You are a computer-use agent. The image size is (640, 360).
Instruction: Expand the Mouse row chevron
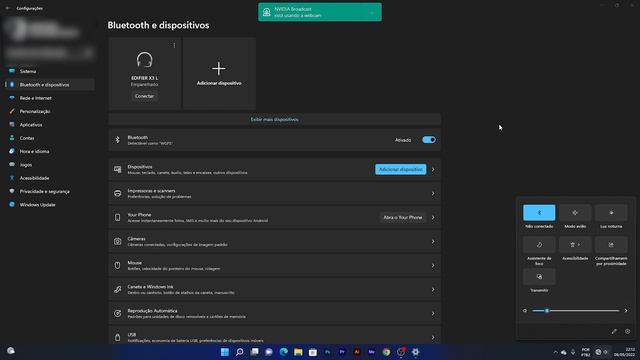click(433, 266)
